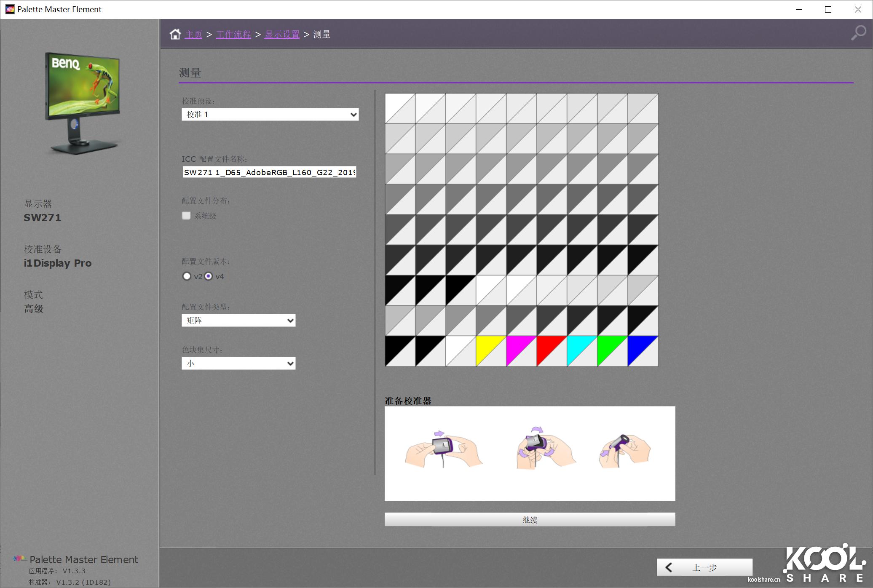
Task: Click the back arrow on 上一步 button
Action: point(669,567)
